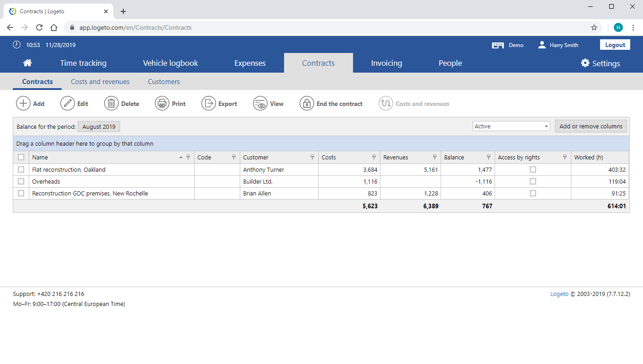Open the Active status dropdown

(511, 127)
